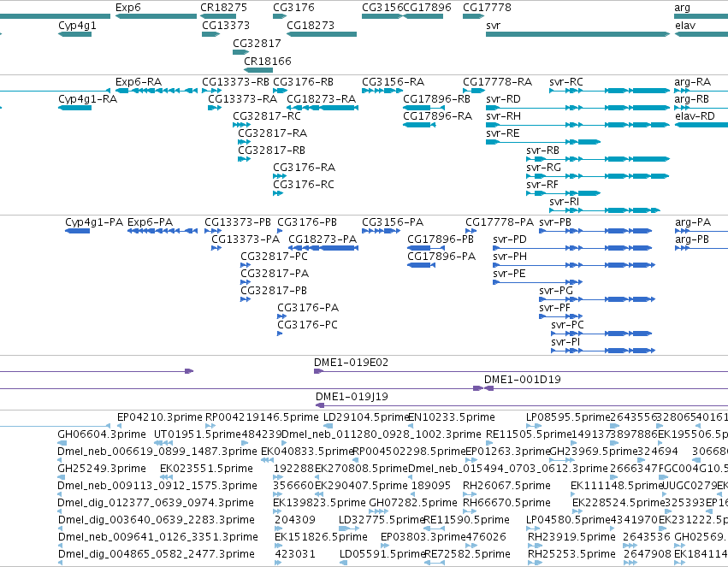Click the elav gene label
The height and width of the screenshot is (567, 728).
point(685,25)
